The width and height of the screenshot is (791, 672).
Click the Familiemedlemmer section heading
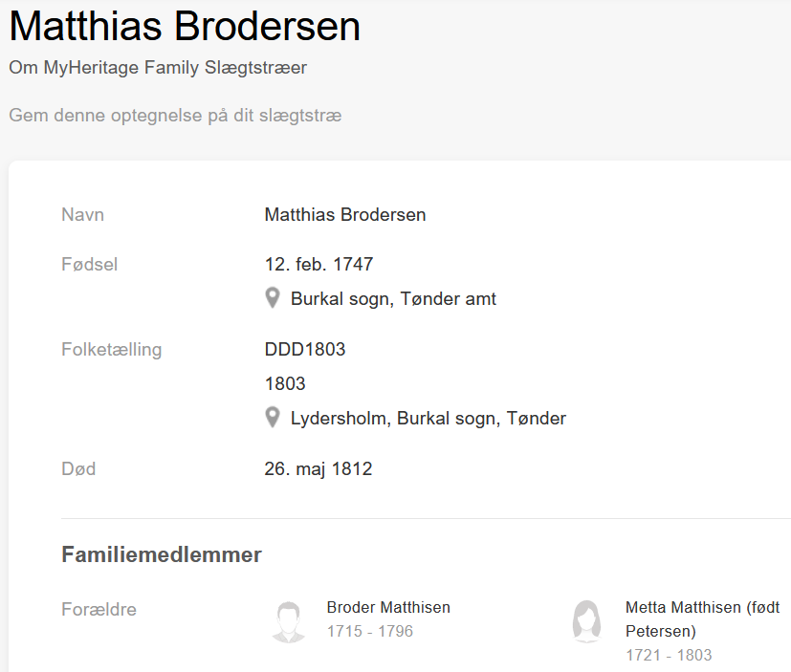162,554
